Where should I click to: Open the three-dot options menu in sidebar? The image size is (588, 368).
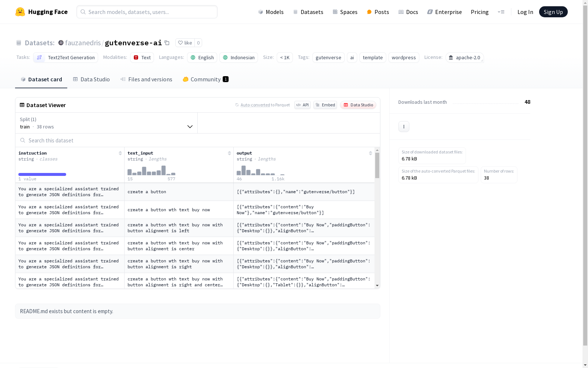tap(404, 127)
